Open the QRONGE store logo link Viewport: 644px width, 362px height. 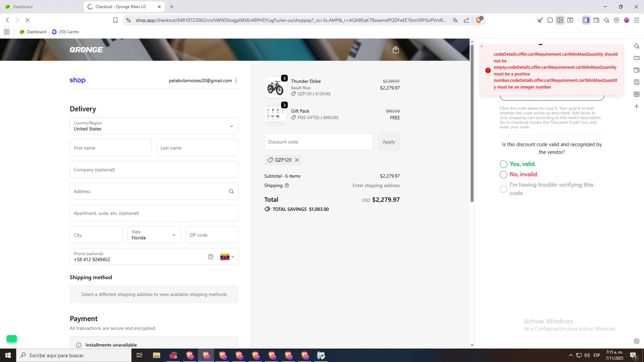tap(86, 50)
